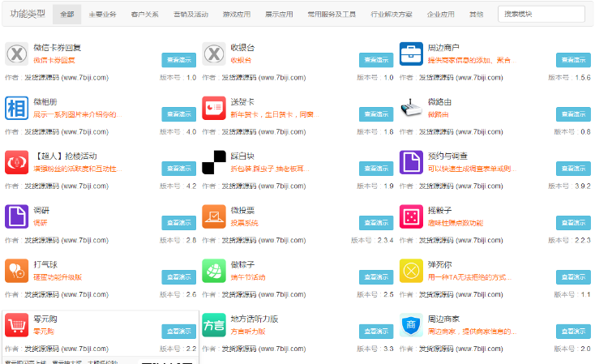Image resolution: width=608 pixels, height=364 pixels.
Task: Click description 砸蛋功能升级版 under 打气球
Action: click(58, 277)
